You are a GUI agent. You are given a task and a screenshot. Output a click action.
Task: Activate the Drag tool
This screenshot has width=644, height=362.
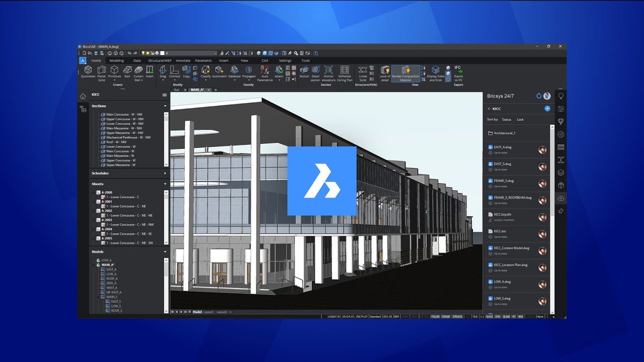pos(163,72)
